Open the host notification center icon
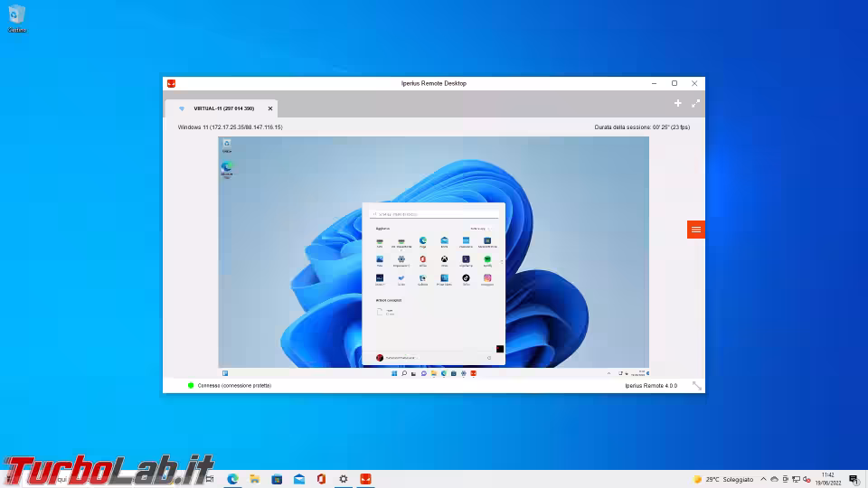This screenshot has height=488, width=868. (853, 479)
